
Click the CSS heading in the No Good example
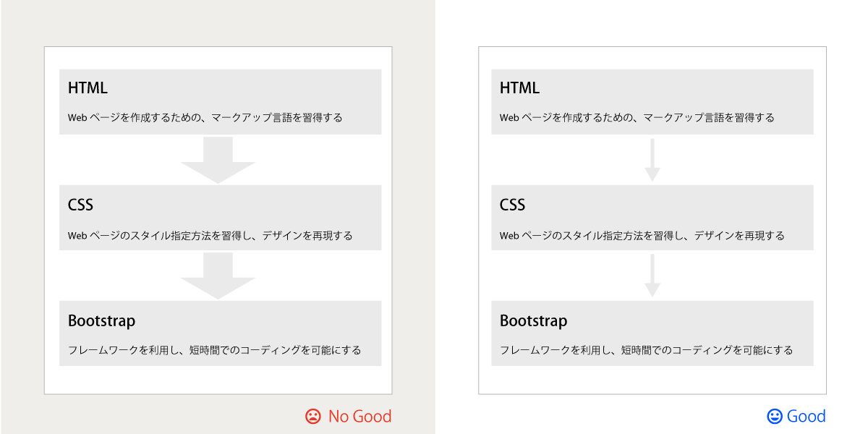pyautogui.click(x=80, y=205)
